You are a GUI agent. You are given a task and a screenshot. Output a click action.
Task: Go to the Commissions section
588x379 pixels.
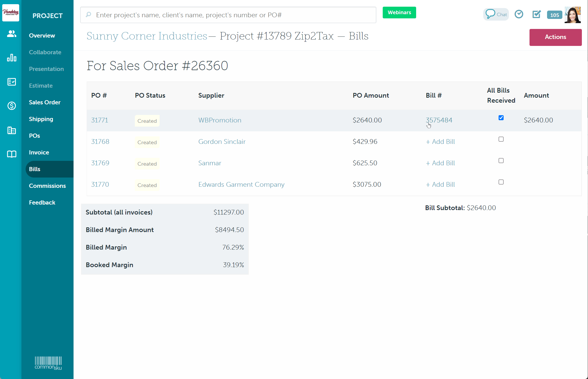(47, 186)
